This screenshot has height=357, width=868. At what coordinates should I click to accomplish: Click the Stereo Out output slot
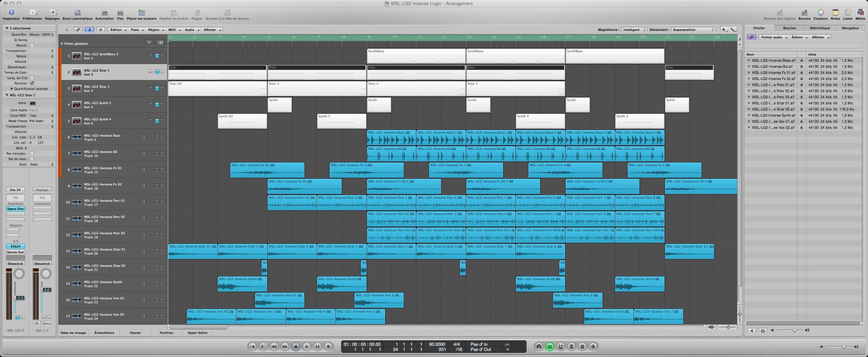pyautogui.click(x=15, y=252)
